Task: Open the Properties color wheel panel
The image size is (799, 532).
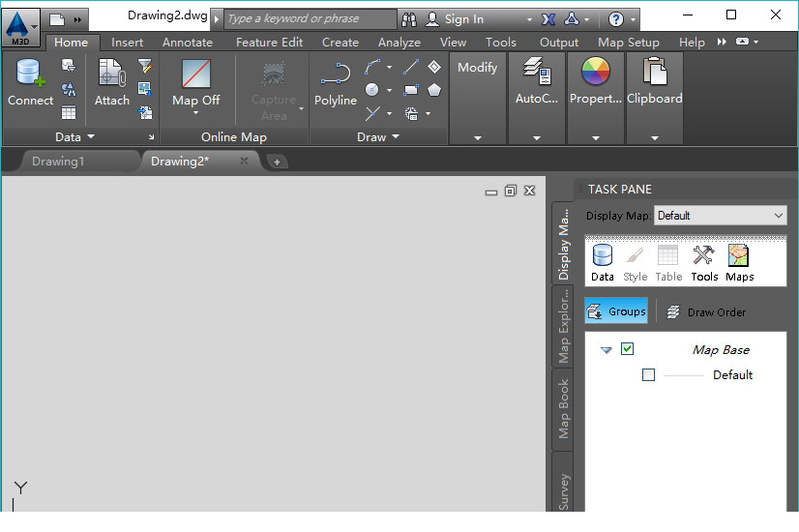Action: [x=596, y=80]
